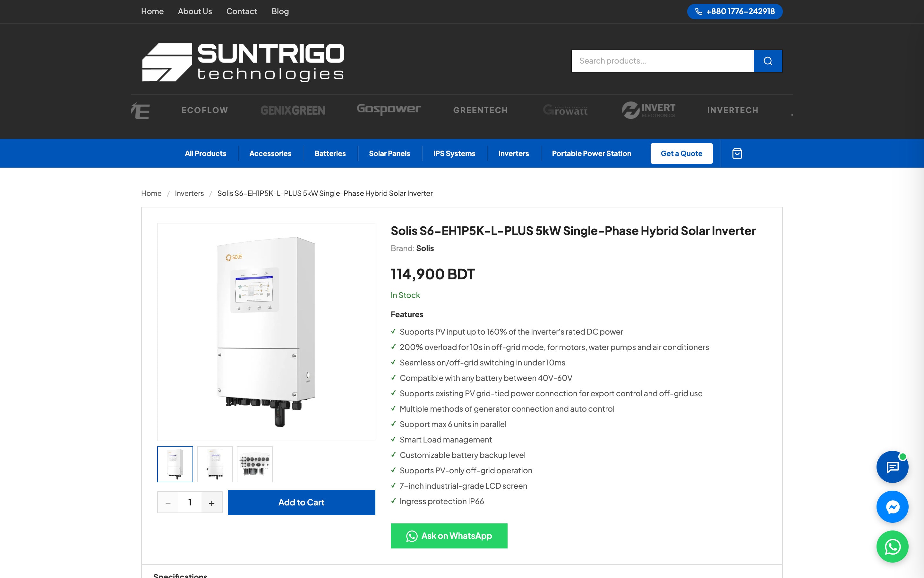Screen dimensions: 924x578
Task: Add the Solis inverter to cart
Action: (x=301, y=502)
